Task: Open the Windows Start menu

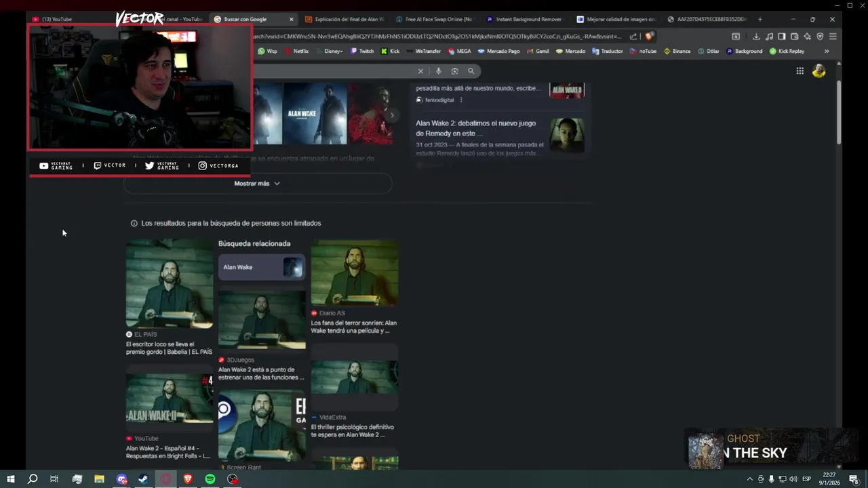Action: pyautogui.click(x=10, y=479)
